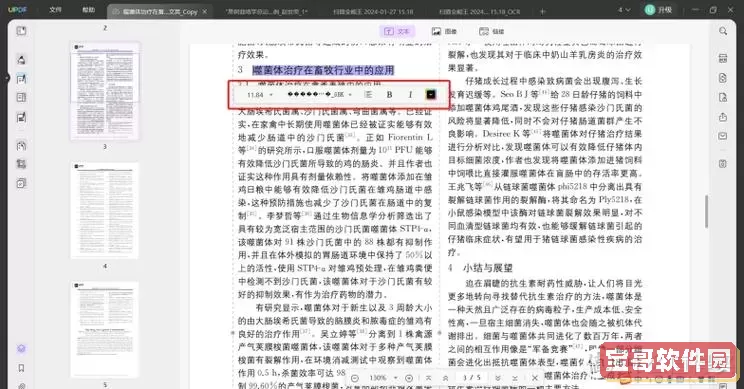
Task: Open the reader mode icon in left sidebar
Action: point(21,59)
